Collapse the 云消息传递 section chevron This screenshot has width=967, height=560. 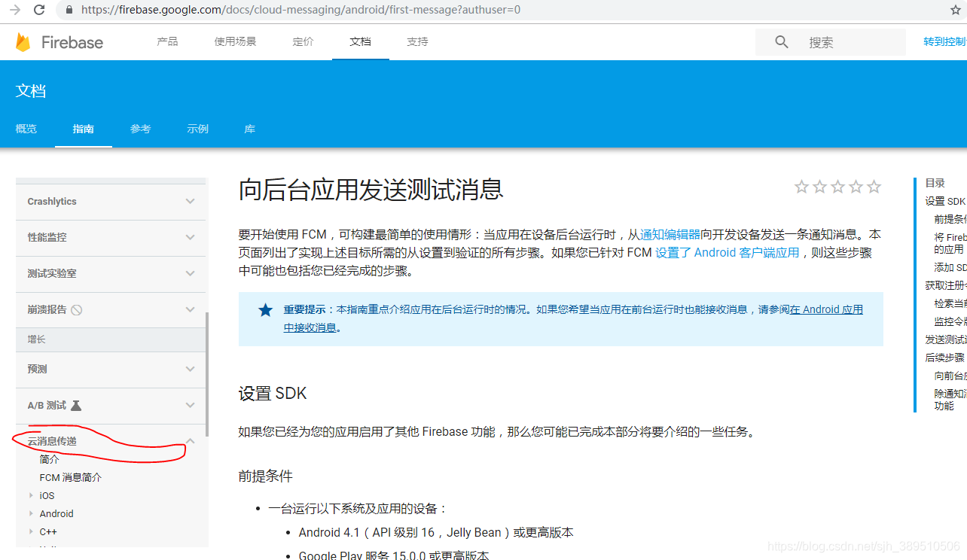pyautogui.click(x=190, y=441)
